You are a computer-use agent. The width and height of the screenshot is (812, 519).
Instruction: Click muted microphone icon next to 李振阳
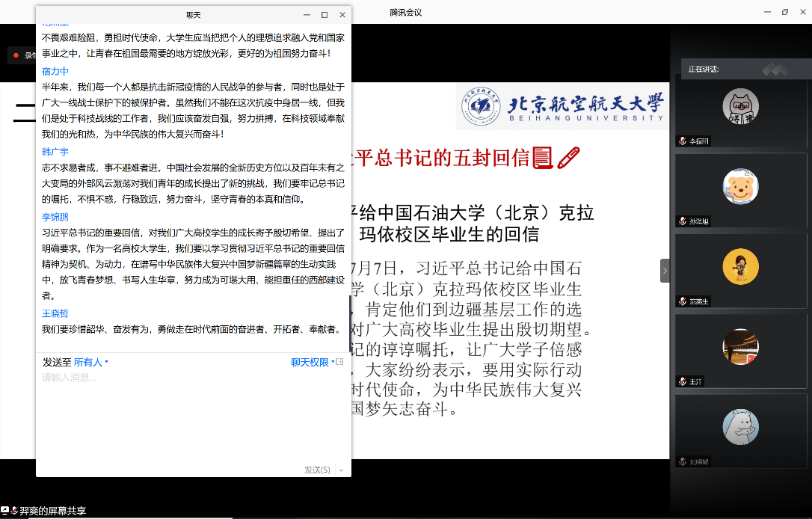click(682, 141)
